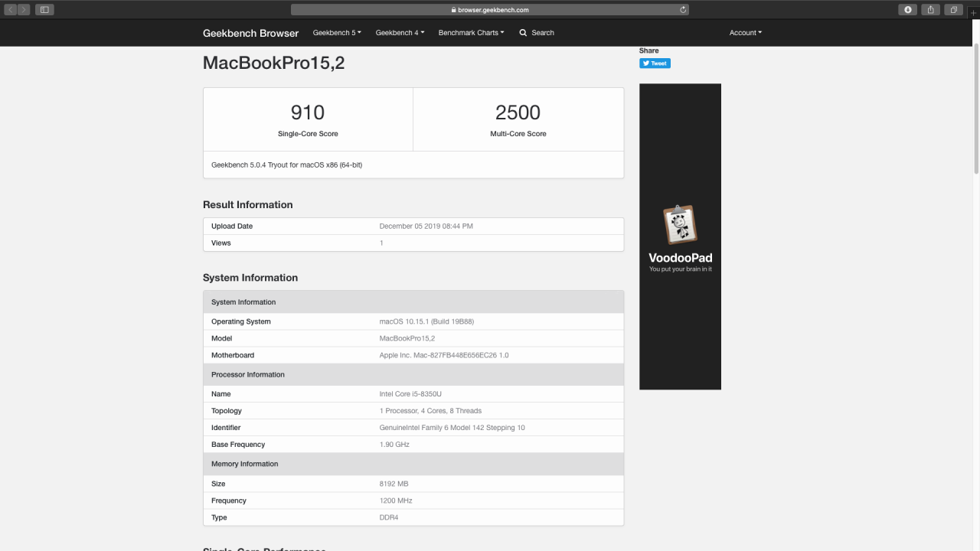This screenshot has height=551, width=980.
Task: Add a new tab plus icon
Action: point(974,13)
